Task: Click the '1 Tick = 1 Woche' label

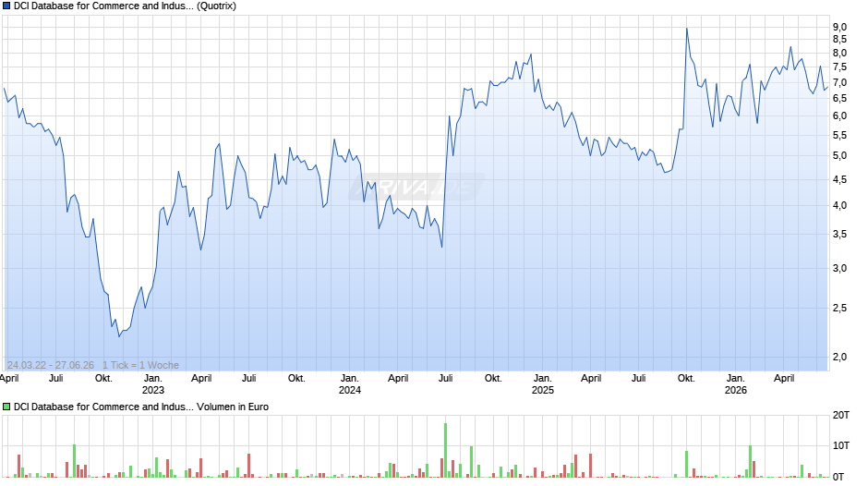Action: pos(140,365)
